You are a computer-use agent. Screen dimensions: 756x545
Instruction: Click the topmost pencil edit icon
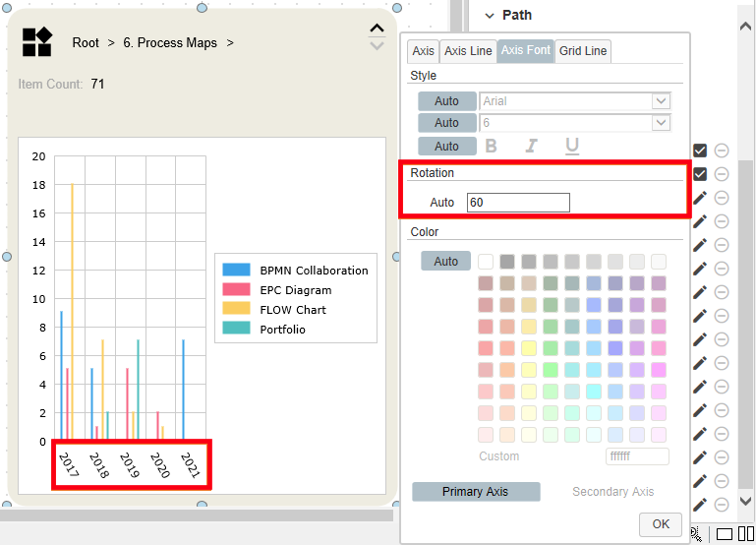[x=700, y=198]
